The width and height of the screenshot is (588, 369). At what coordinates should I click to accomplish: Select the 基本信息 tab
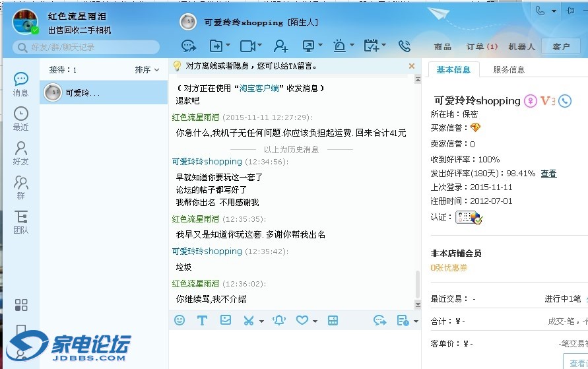pyautogui.click(x=453, y=70)
